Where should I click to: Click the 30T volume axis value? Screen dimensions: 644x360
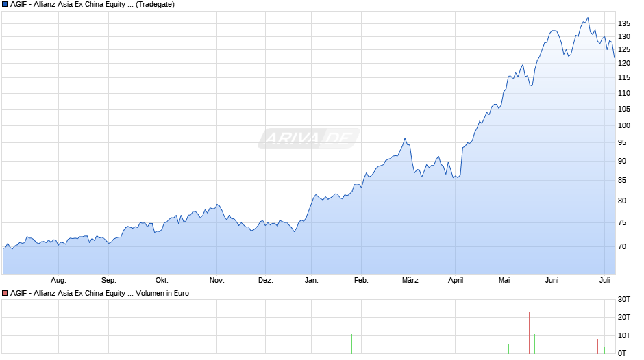tap(624, 300)
